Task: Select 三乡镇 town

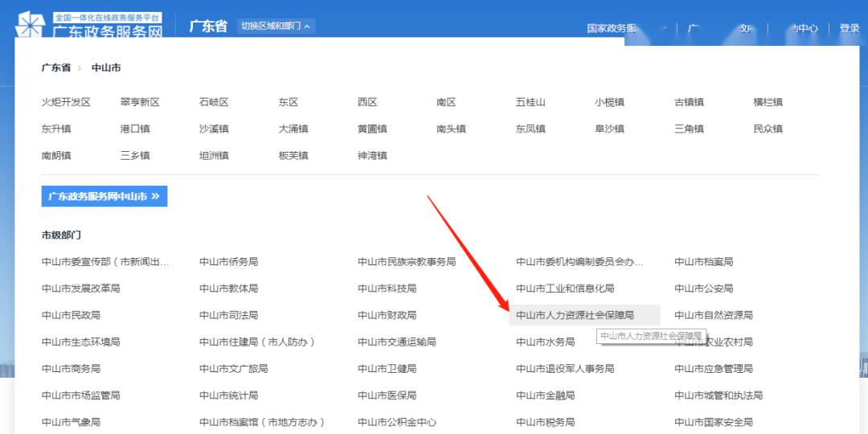Action: click(x=135, y=156)
